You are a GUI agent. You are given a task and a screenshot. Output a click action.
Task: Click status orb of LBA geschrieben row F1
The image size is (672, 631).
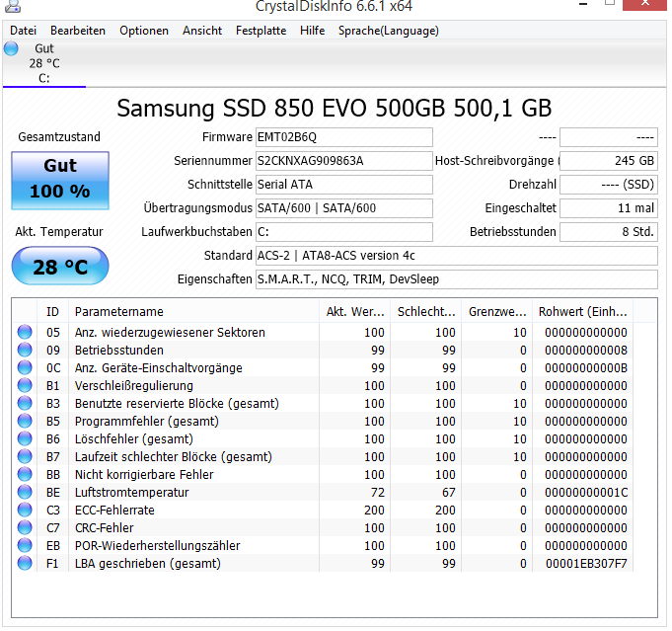[x=25, y=563]
